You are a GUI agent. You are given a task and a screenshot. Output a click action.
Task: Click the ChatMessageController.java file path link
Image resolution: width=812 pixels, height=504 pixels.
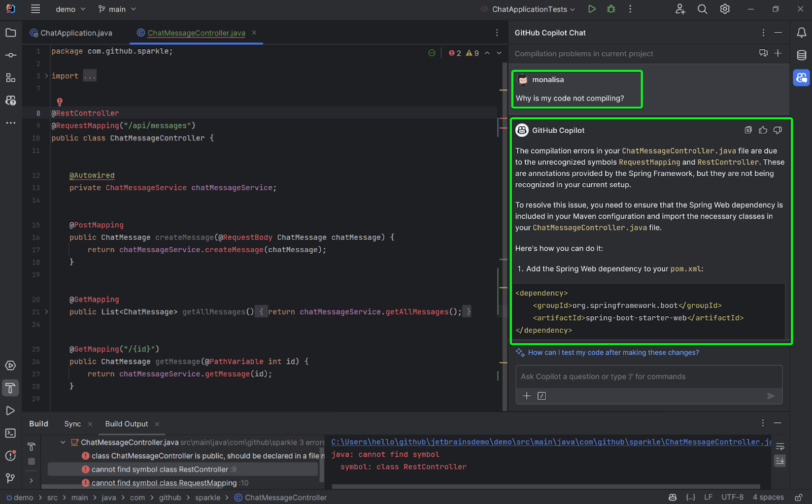pyautogui.click(x=551, y=442)
